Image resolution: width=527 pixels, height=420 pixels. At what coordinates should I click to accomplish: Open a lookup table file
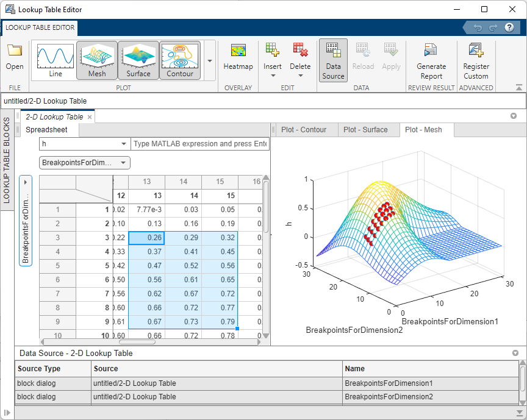(15, 57)
